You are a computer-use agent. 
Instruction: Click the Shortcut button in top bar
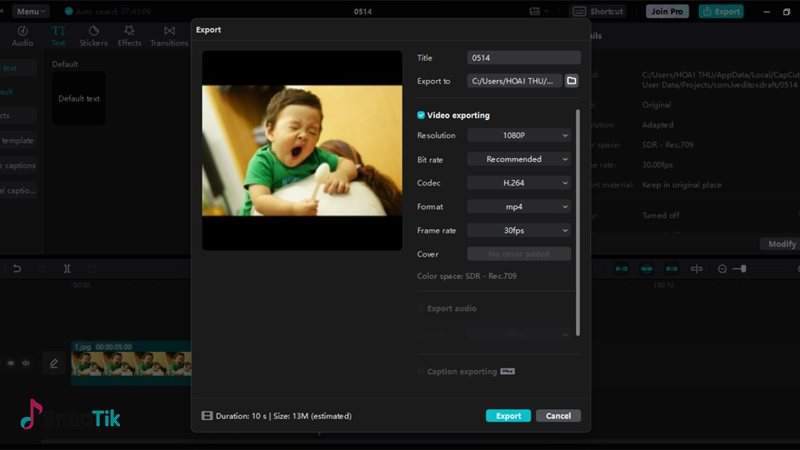(598, 11)
